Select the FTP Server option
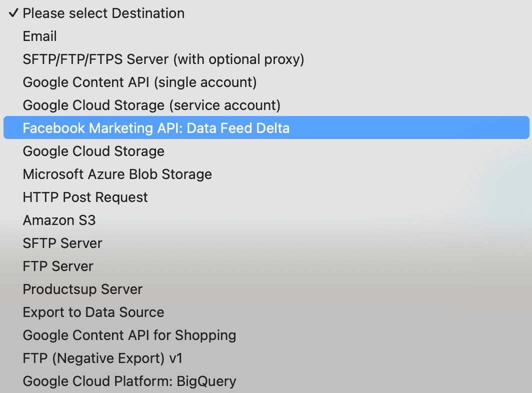This screenshot has height=393, width=532. (266, 266)
